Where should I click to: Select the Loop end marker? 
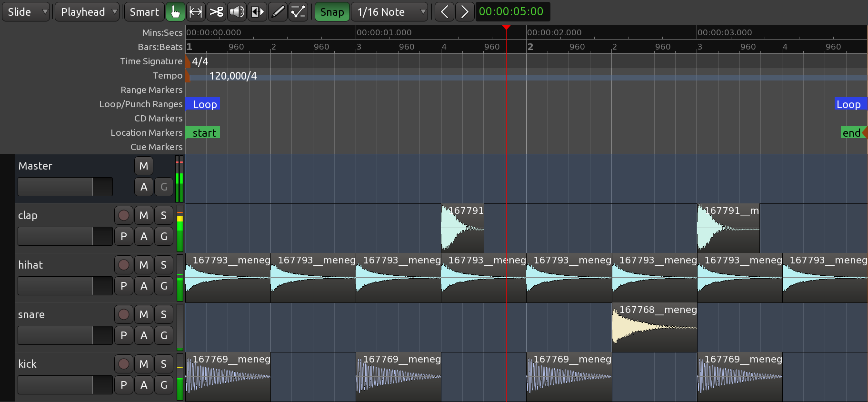(850, 104)
